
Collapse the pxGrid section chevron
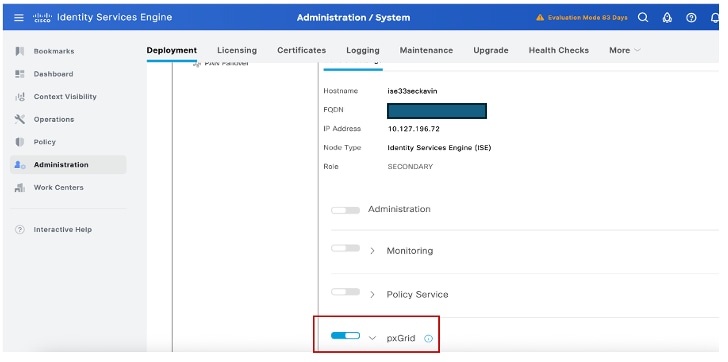coord(372,338)
